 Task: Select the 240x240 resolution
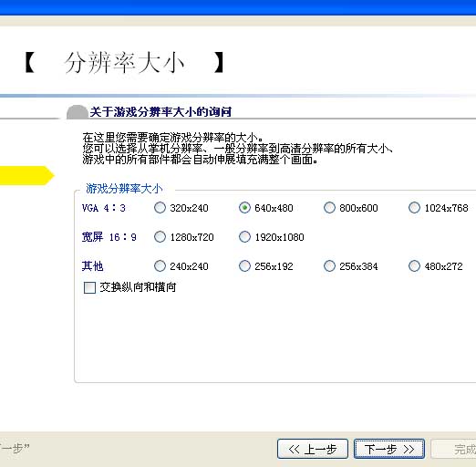160,266
